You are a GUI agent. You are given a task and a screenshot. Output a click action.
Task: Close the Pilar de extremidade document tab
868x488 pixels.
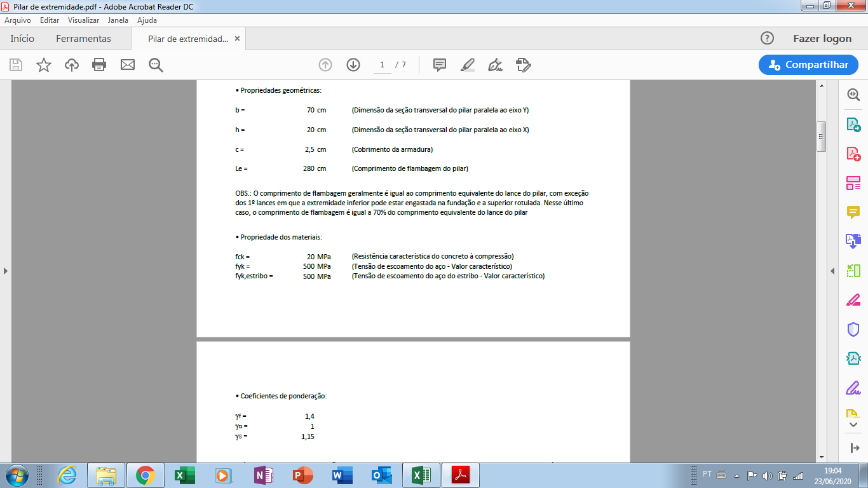point(238,39)
